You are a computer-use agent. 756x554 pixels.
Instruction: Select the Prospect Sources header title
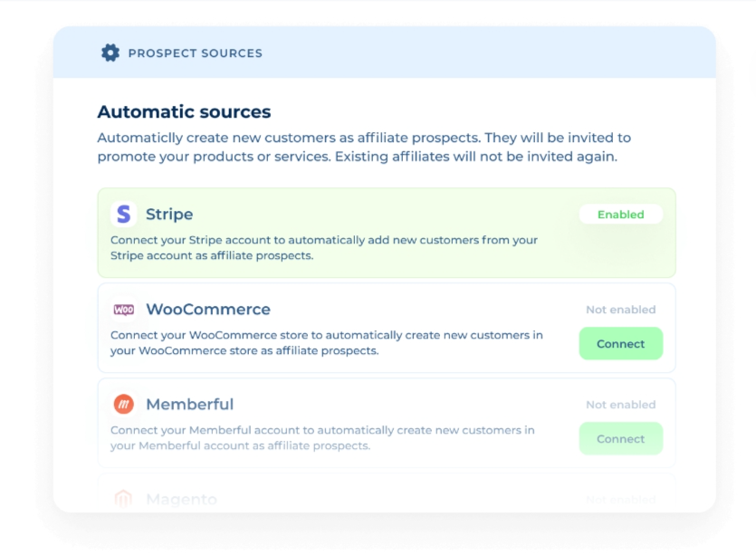tap(195, 53)
